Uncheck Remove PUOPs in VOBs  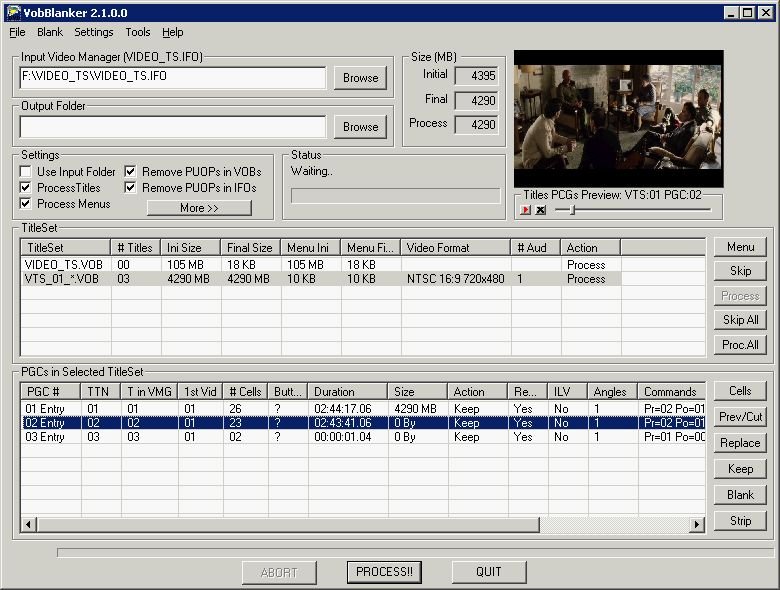pyautogui.click(x=131, y=172)
